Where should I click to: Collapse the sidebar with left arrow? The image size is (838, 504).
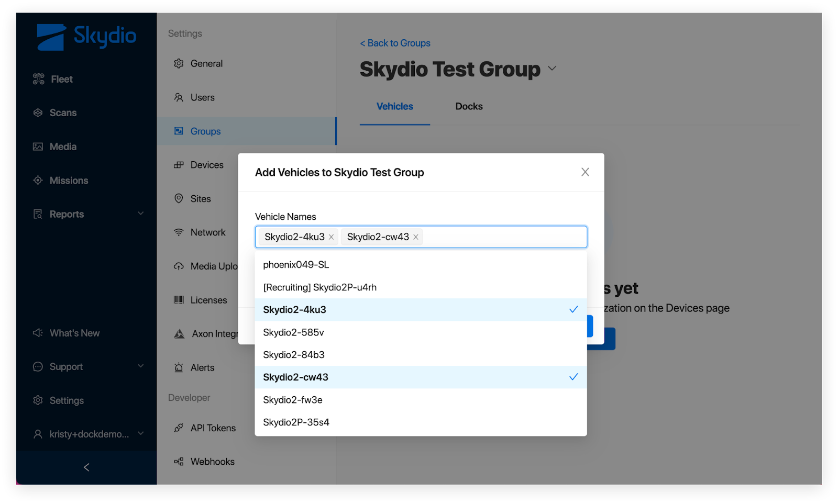tap(86, 467)
